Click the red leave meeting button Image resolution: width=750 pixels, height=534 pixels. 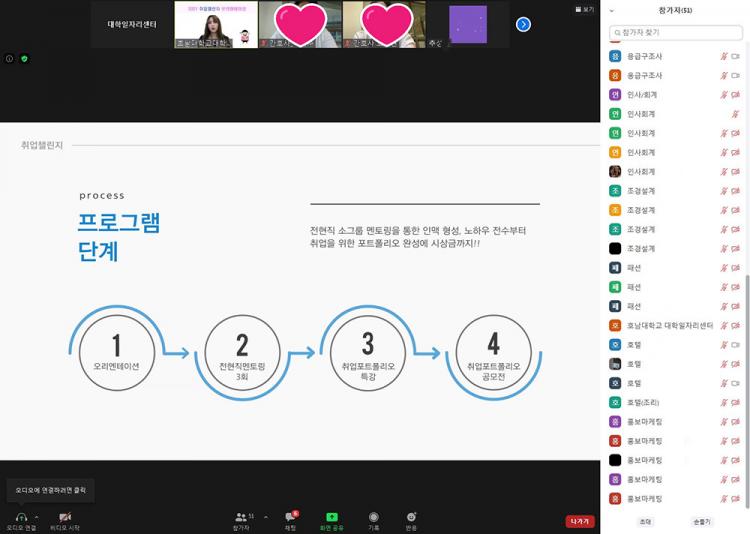(x=580, y=521)
